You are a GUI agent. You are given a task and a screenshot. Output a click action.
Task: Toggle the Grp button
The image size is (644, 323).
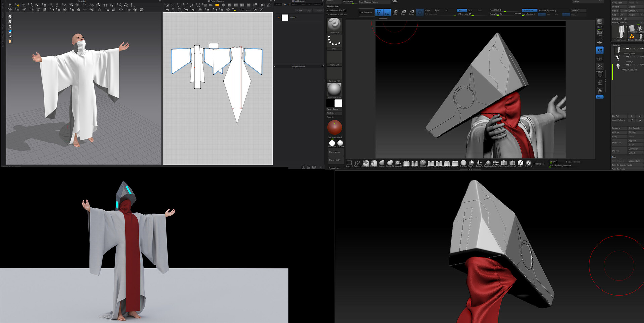coord(600,97)
